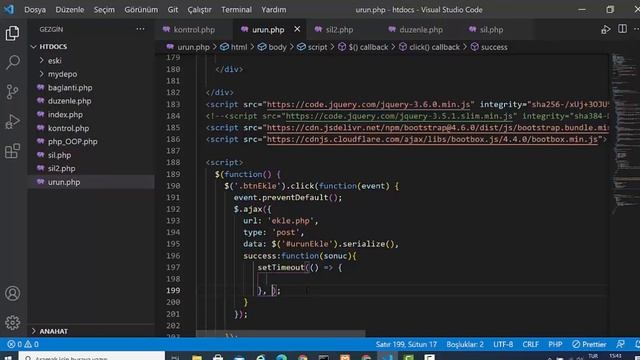
Task: Select urun.php in the explorer
Action: 91,182
